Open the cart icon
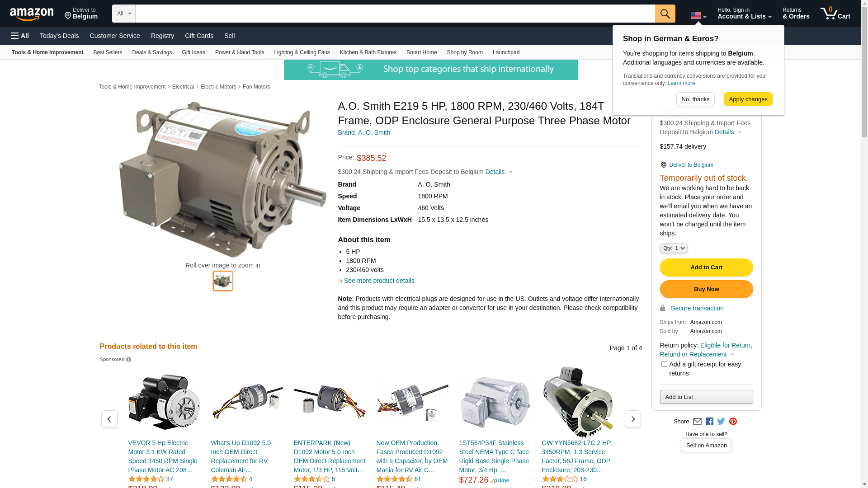The height and width of the screenshot is (488, 868). [x=835, y=14]
